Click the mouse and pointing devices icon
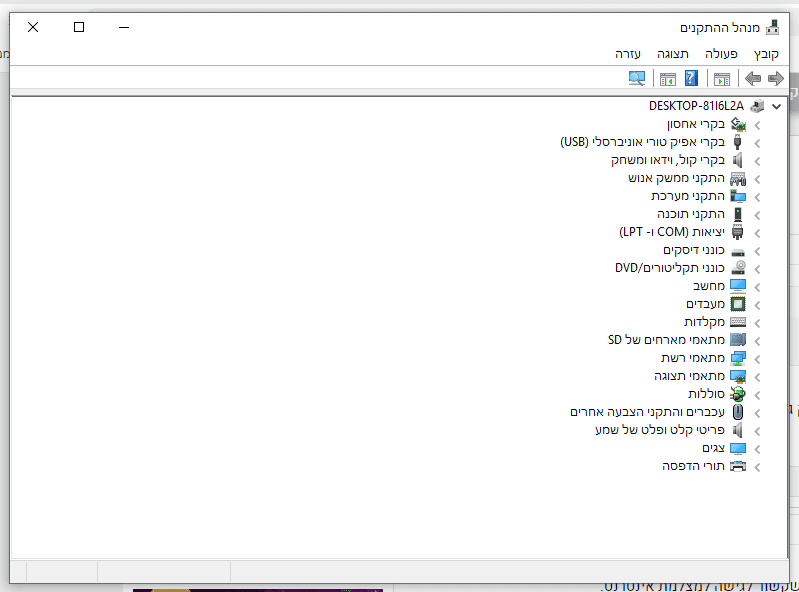Screen dimensions: 799x592 pyautogui.click(x=737, y=412)
